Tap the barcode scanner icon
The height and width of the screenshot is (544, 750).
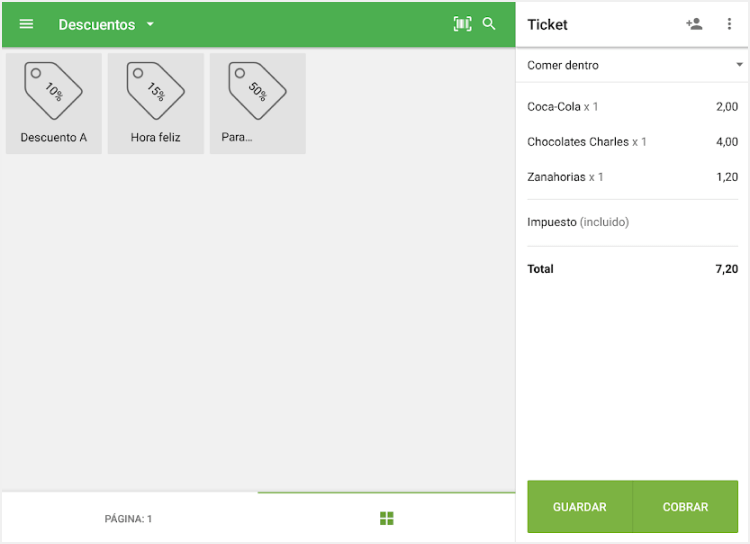[462, 24]
